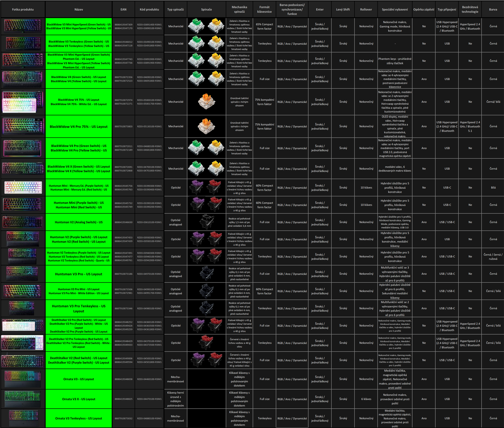Click green 'Ornata V3 Tenkeyless - US Layout' cell

pyautogui.click(x=79, y=418)
